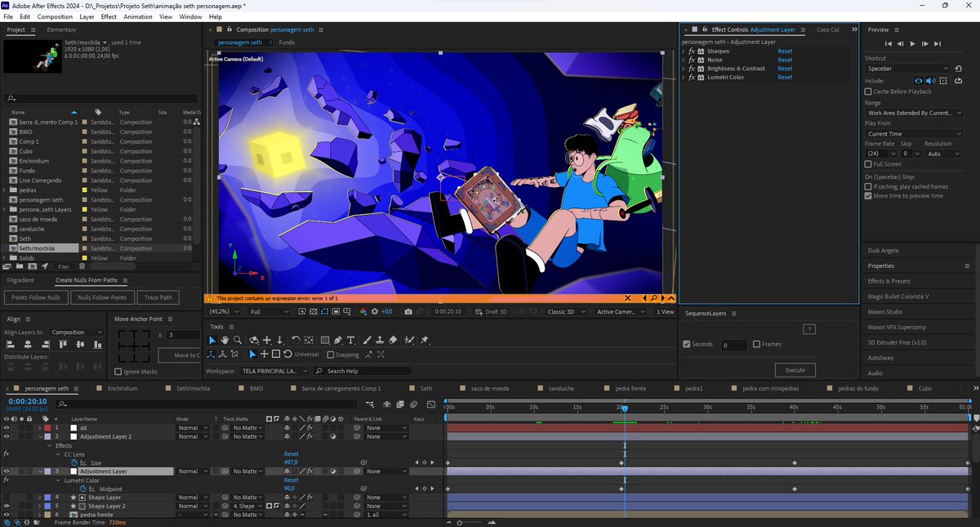
Task: Open the Composition menu
Action: tap(55, 16)
